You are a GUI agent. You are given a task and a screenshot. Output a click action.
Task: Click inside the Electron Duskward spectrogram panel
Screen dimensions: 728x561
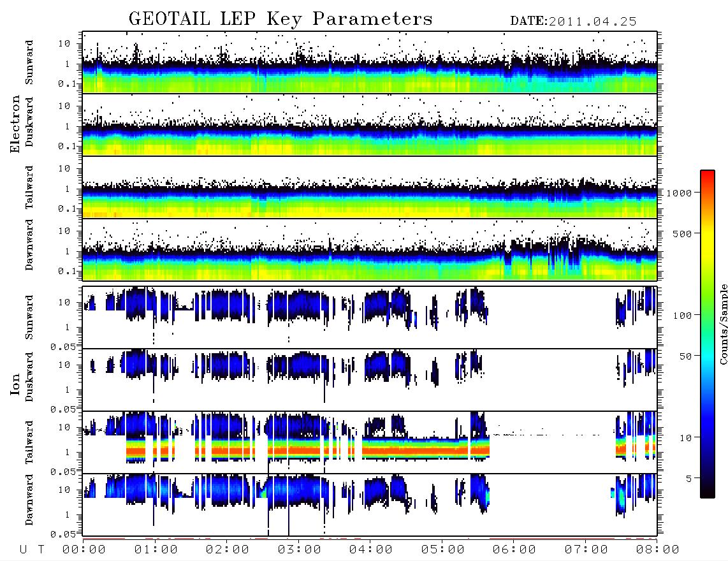point(370,124)
